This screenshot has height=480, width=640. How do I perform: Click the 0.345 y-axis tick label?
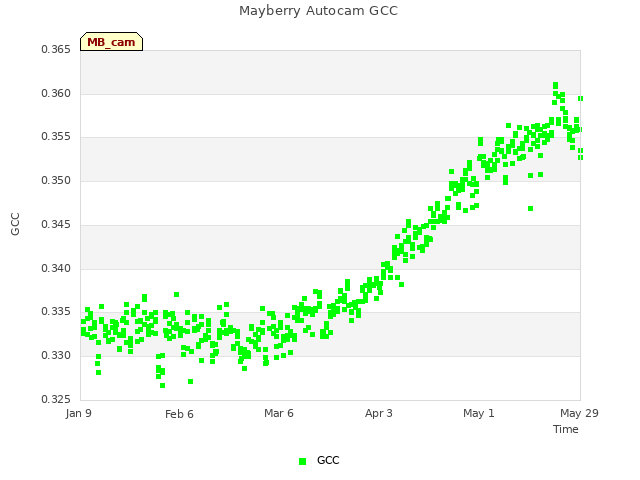pos(56,224)
